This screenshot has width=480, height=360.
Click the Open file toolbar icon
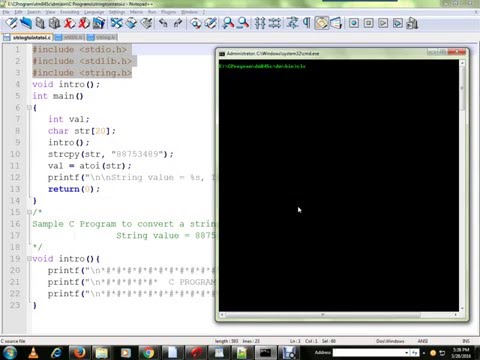(26, 23)
